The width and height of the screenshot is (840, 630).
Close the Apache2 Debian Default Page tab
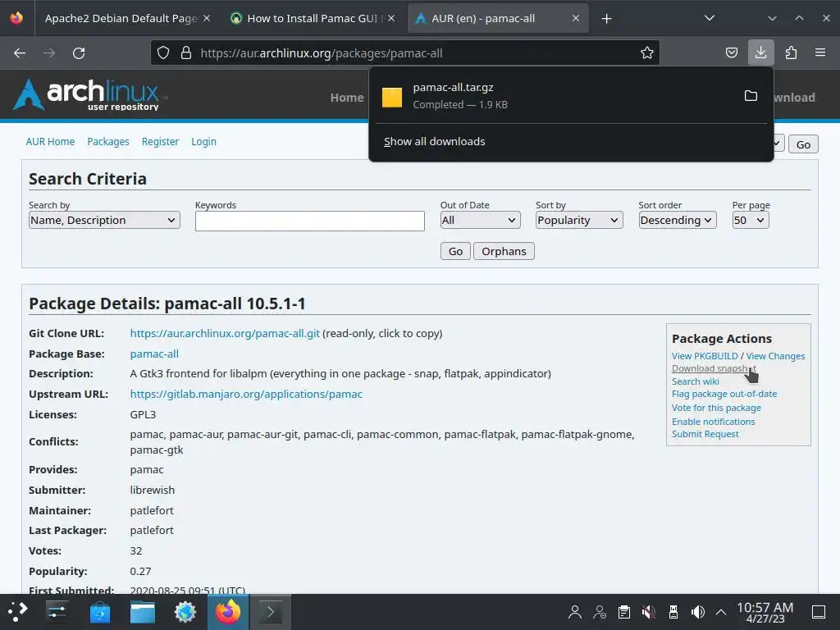pyautogui.click(x=207, y=18)
